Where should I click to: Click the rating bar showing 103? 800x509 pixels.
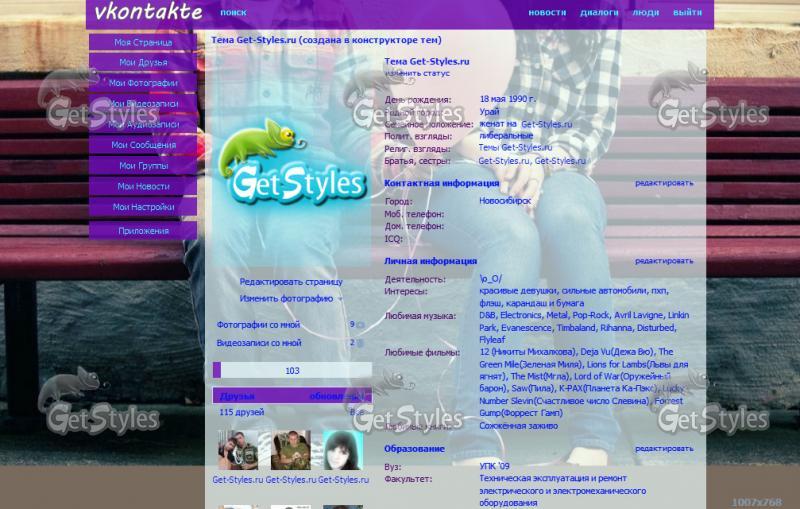pyautogui.click(x=292, y=370)
